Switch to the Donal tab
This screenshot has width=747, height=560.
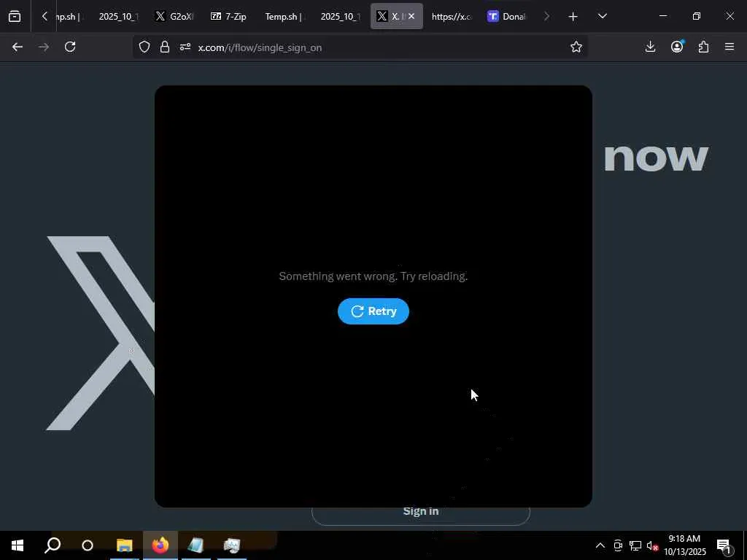tap(506, 17)
